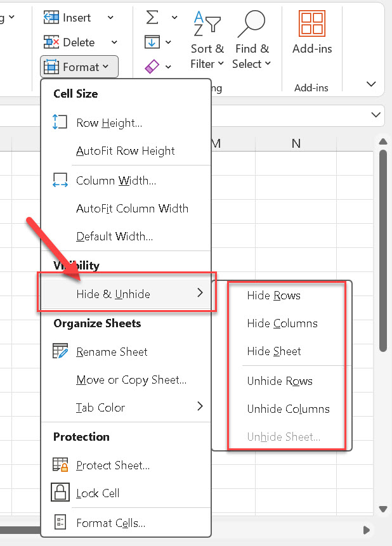Screen dimensions: 392x546
Task: Click the Format button icon
Action: (x=51, y=67)
